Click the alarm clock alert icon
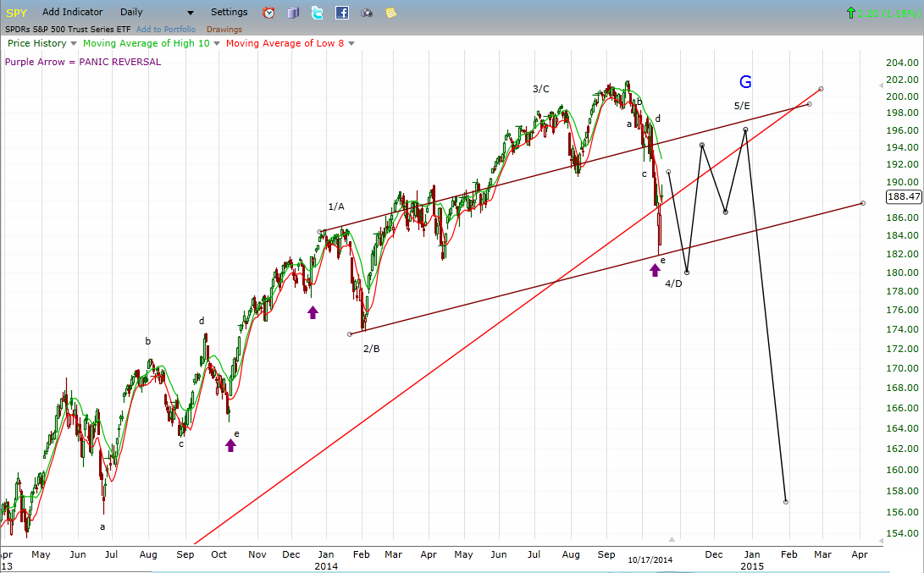Screen dimensions: 924x573 (268, 13)
